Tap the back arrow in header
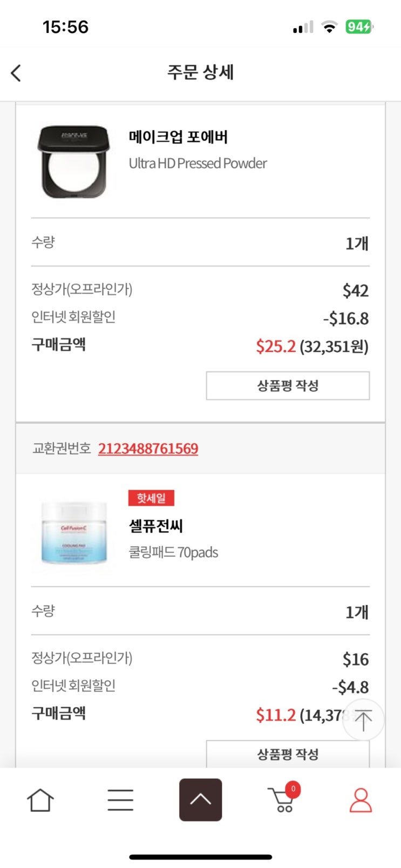The image size is (401, 868). (16, 73)
